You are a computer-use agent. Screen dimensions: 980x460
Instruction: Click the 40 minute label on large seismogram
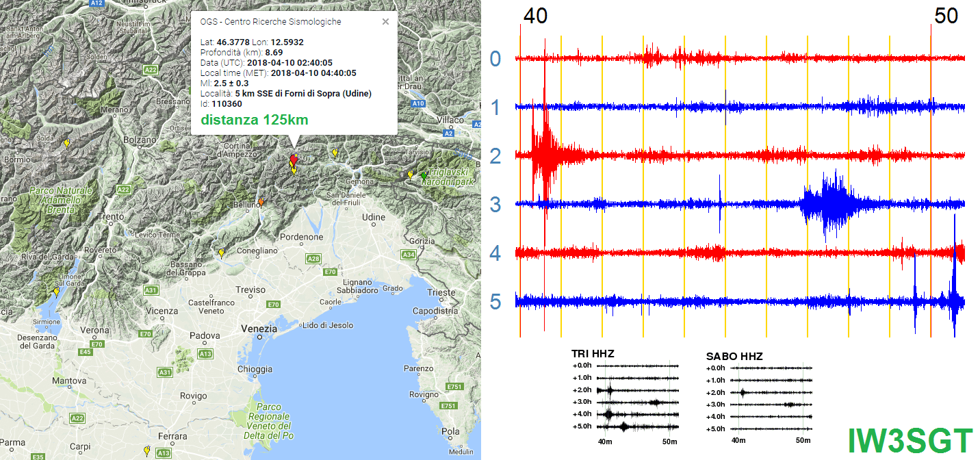(535, 15)
